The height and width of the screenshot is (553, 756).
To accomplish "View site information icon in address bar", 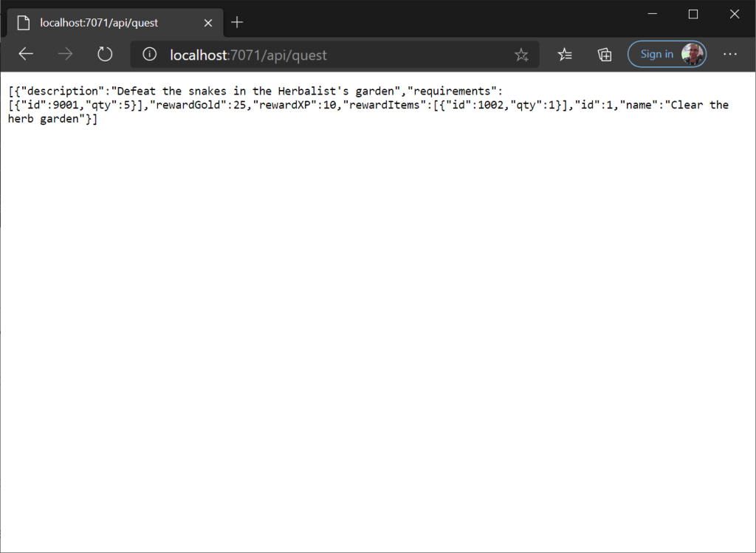I will tap(150, 55).
